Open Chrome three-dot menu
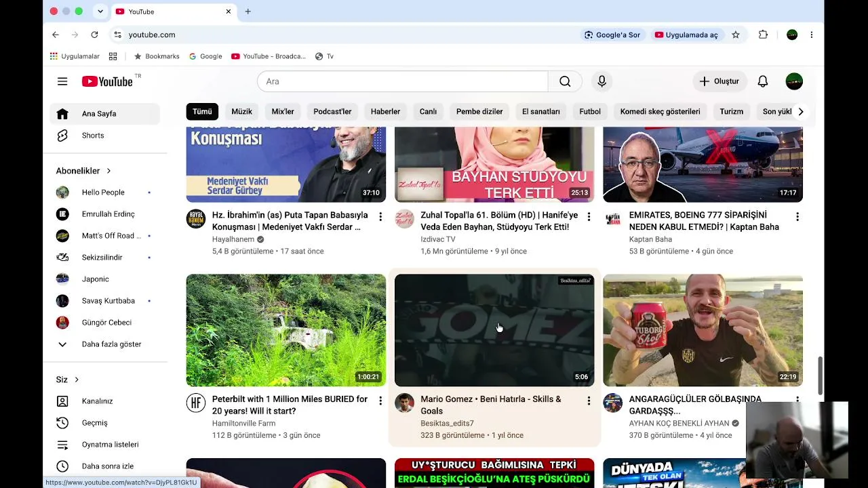The height and width of the screenshot is (488, 868). [x=812, y=35]
